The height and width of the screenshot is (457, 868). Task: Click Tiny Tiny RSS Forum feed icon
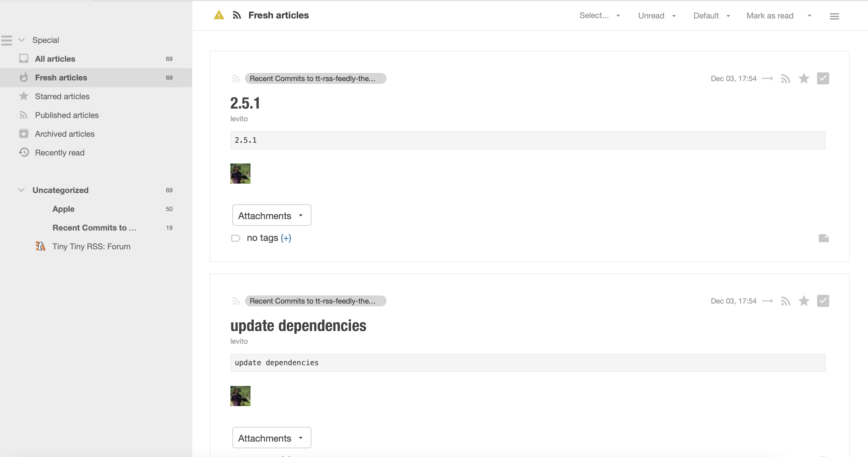41,246
